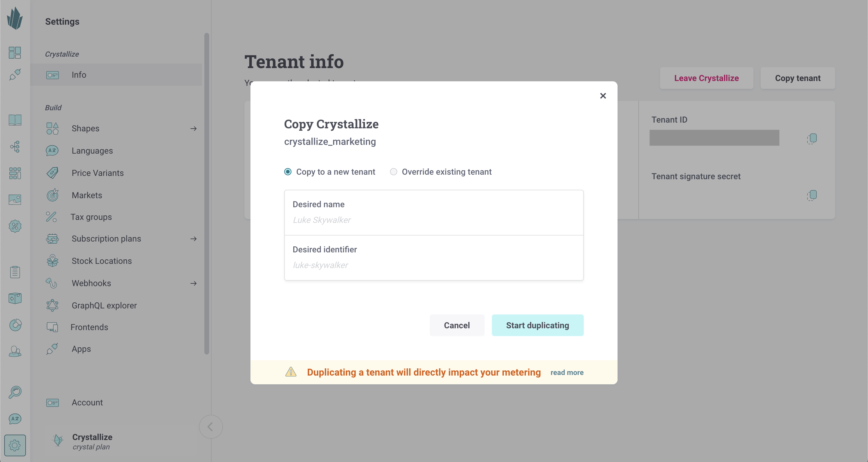Open the language bubble icon in left rail

click(15, 419)
